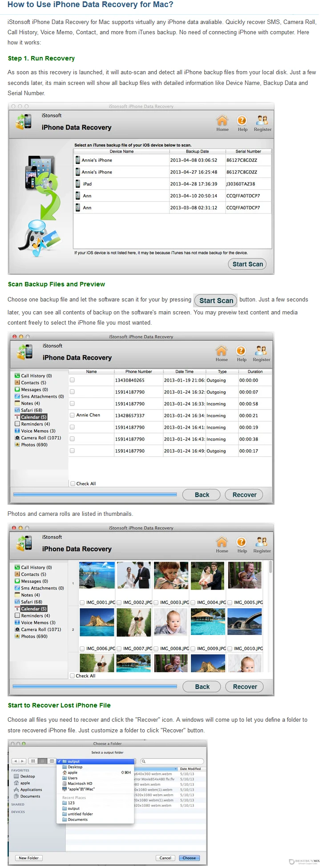Screen dimensions: 323x868
Task: Click the forward arrow in Choose a Folder dialog
Action: (22, 761)
